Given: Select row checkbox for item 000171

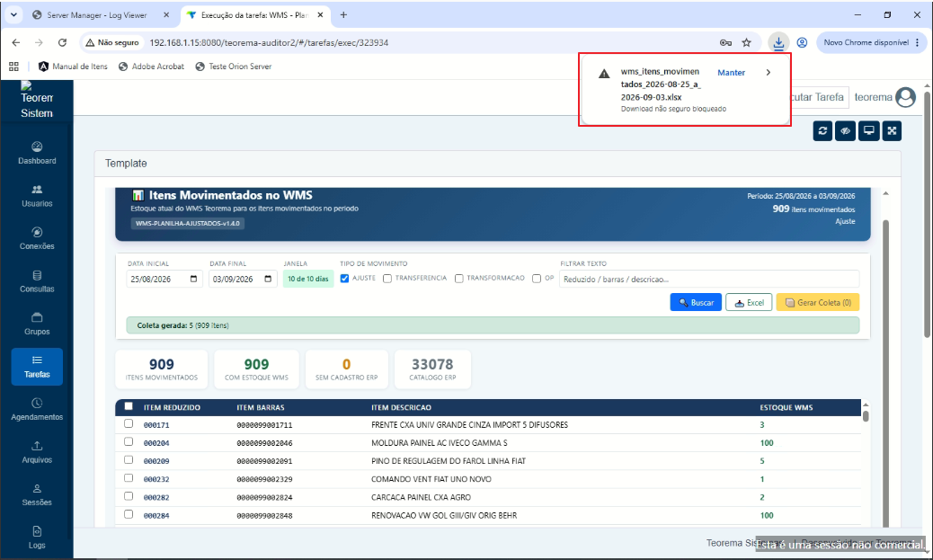Looking at the screenshot, I should click(x=129, y=423).
